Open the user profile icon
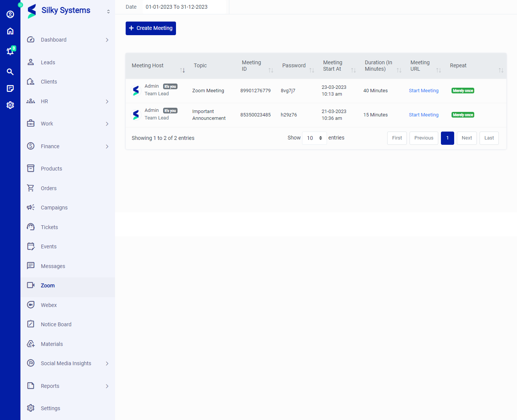Viewport: 517px width, 420px height. pyautogui.click(x=10, y=14)
